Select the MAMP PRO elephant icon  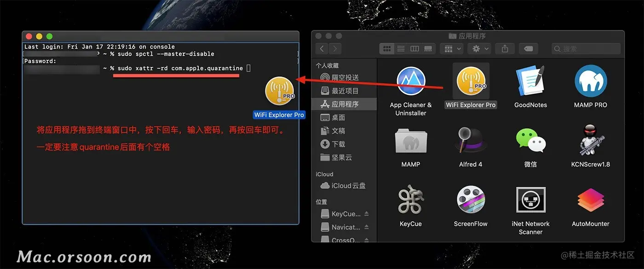[x=590, y=81]
